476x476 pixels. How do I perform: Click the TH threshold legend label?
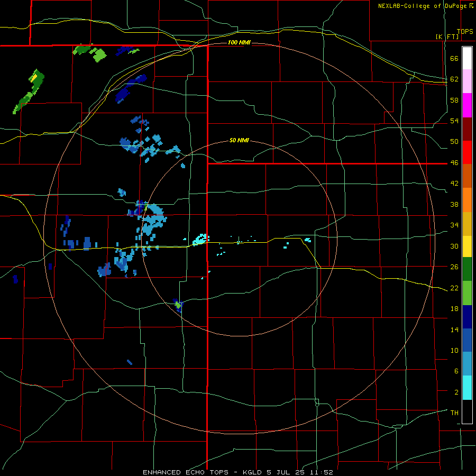[454, 413]
